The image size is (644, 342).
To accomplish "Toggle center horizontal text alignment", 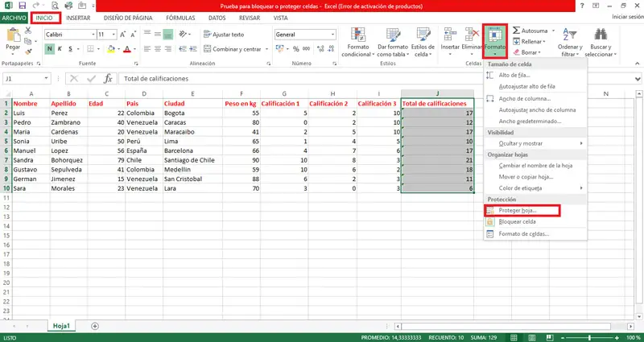I will click(x=158, y=49).
